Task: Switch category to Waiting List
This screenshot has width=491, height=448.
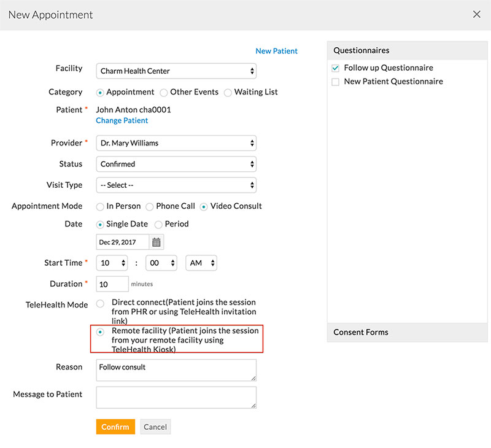Action: point(228,93)
